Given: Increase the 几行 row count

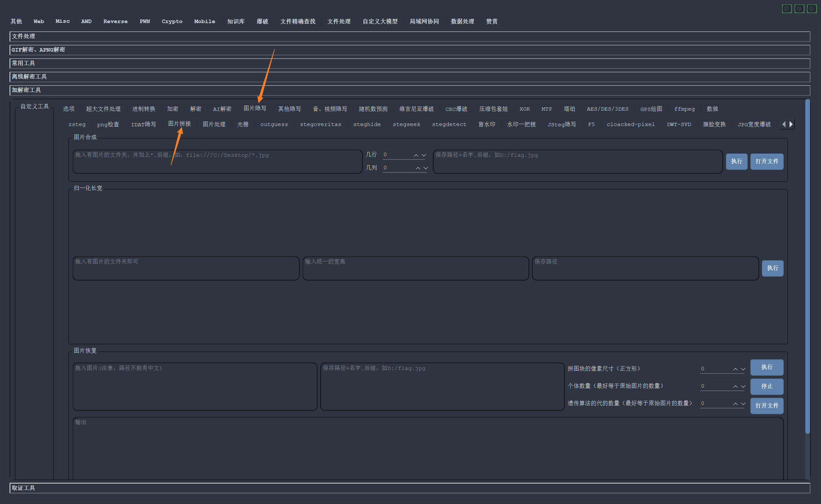Looking at the screenshot, I should click(x=416, y=155).
